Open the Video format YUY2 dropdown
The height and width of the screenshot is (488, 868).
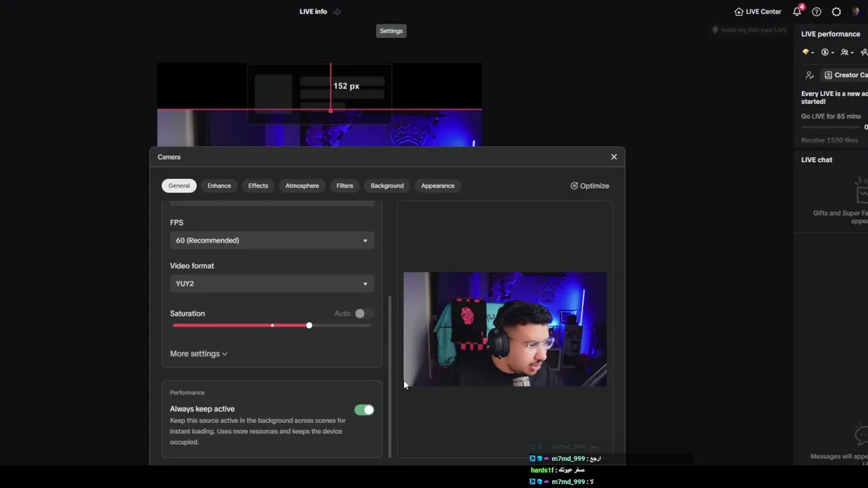click(x=272, y=284)
